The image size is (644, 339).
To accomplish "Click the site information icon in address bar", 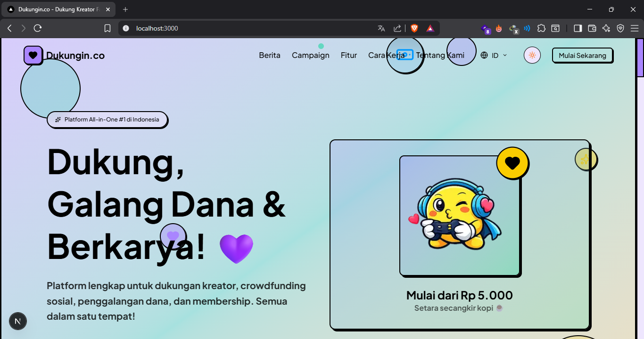I will pyautogui.click(x=126, y=28).
